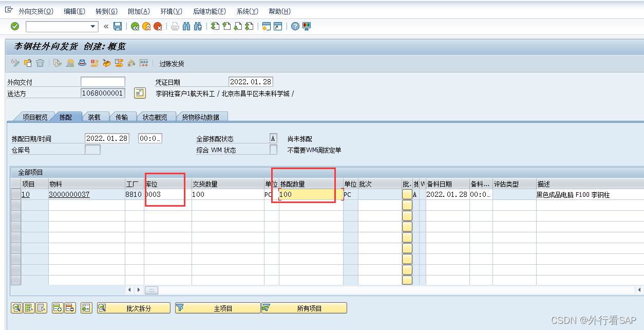644x330 pixels.
Task: Click the 库位 cell containing 0003
Action: pyautogui.click(x=167, y=194)
